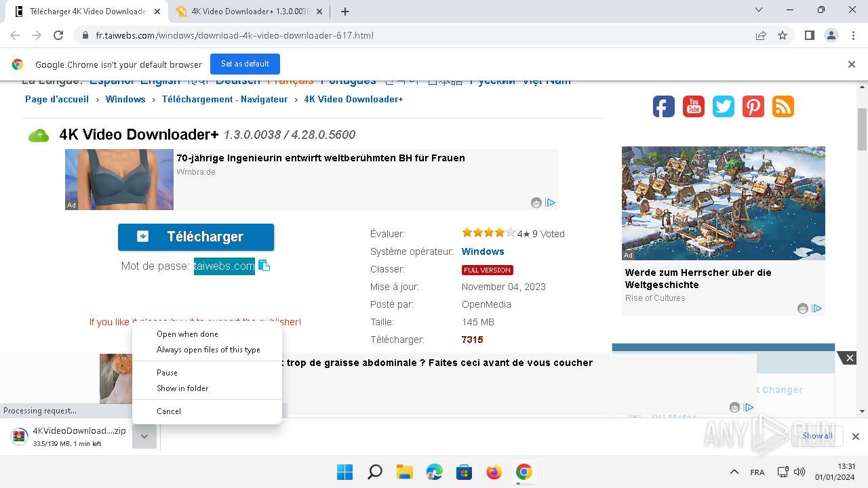This screenshot has width=868, height=488.
Task: Copy the password with the copy icon
Action: coord(264,266)
